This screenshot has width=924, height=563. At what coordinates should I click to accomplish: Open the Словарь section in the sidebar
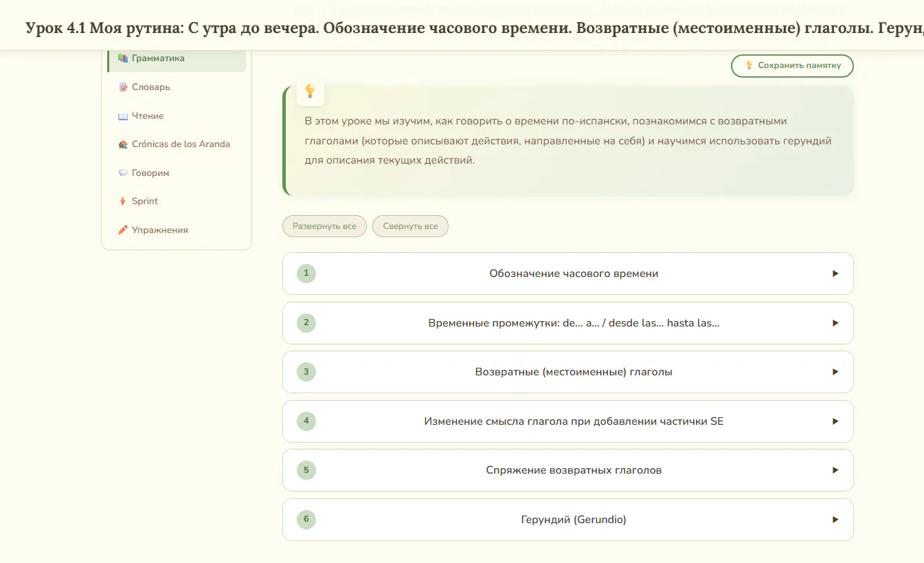[177, 87]
